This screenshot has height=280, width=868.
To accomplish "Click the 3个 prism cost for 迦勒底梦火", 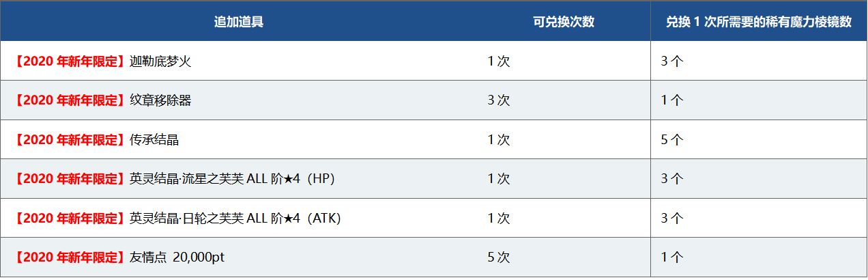I will pos(672,61).
